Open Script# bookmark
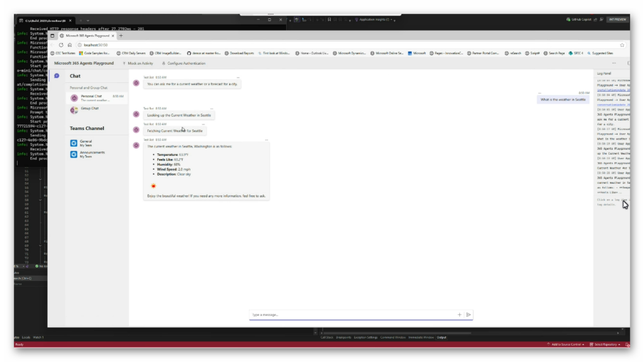The width and height of the screenshot is (644, 362). tap(532, 53)
